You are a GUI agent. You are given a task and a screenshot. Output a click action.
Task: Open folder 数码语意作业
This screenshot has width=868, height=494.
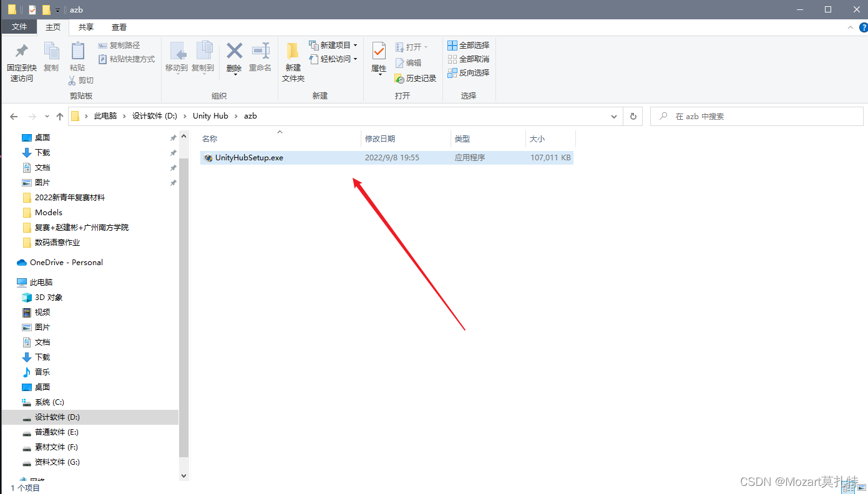click(x=57, y=243)
